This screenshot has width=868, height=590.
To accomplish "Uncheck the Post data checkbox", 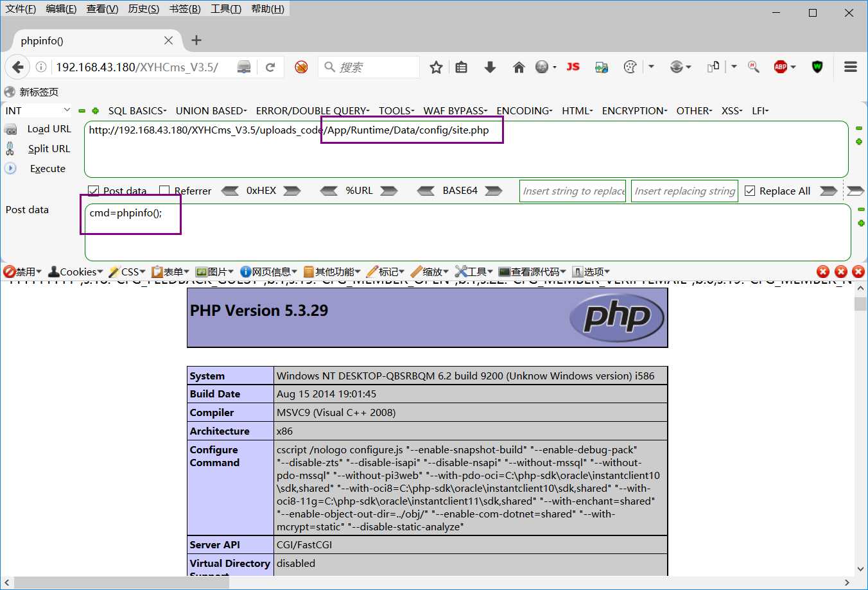I will click(x=94, y=191).
